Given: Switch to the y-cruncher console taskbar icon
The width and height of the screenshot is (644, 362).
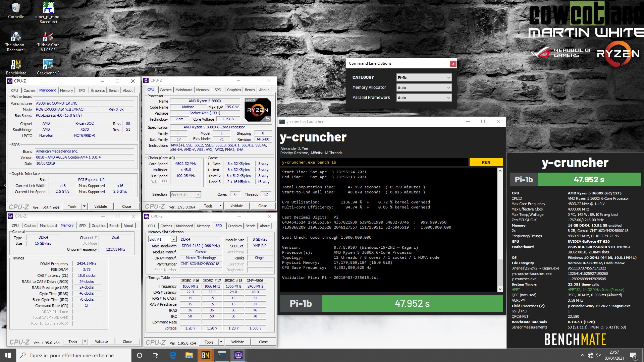Looking at the screenshot, I should tap(222, 355).
